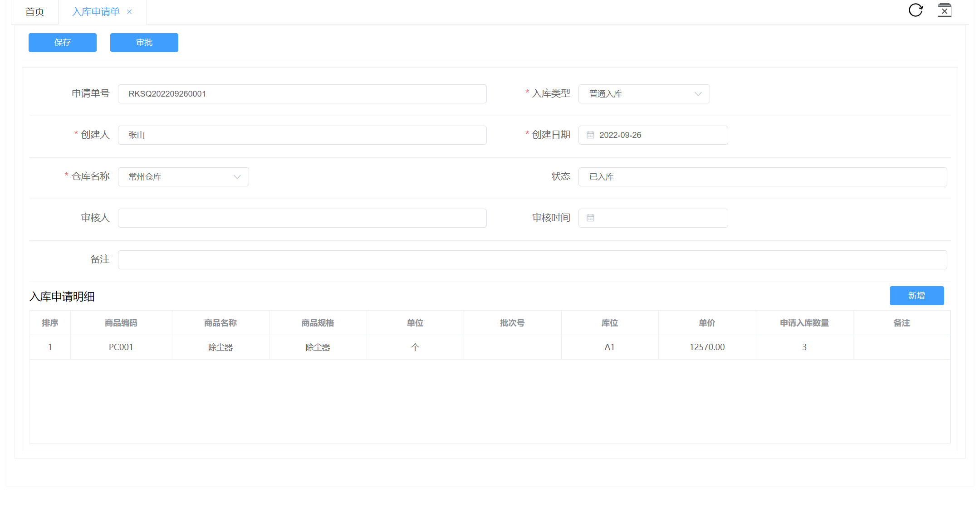The height and width of the screenshot is (507, 980).
Task: Select the 入库申请单 tab
Action: 96,12
